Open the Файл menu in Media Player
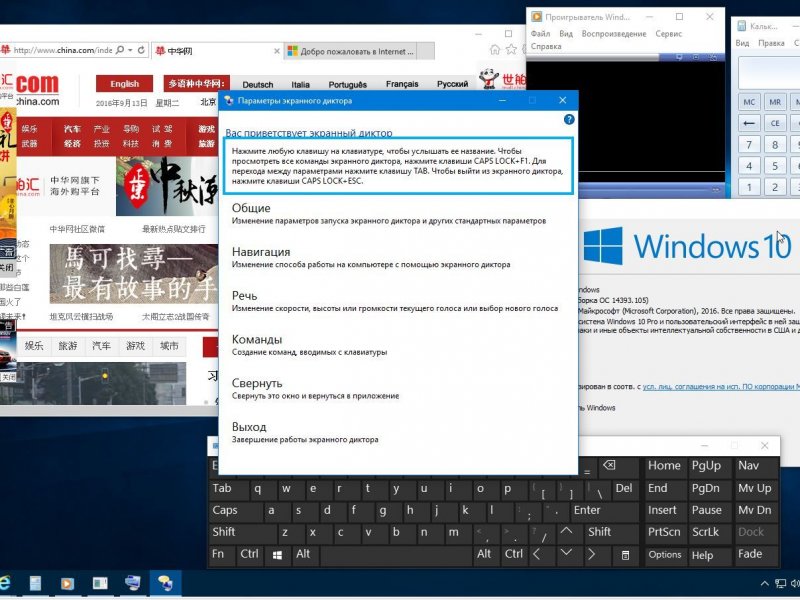The height and width of the screenshot is (600, 800). point(540,34)
